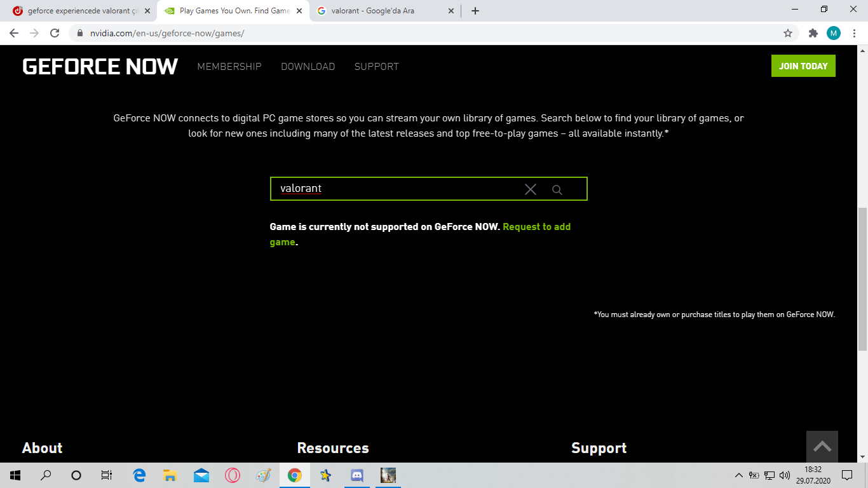Clear the valorant search with the X icon
The image size is (868, 488).
531,189
